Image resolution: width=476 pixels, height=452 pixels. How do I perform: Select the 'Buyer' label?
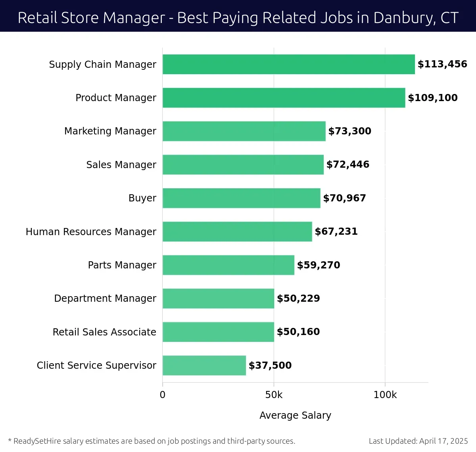(142, 198)
